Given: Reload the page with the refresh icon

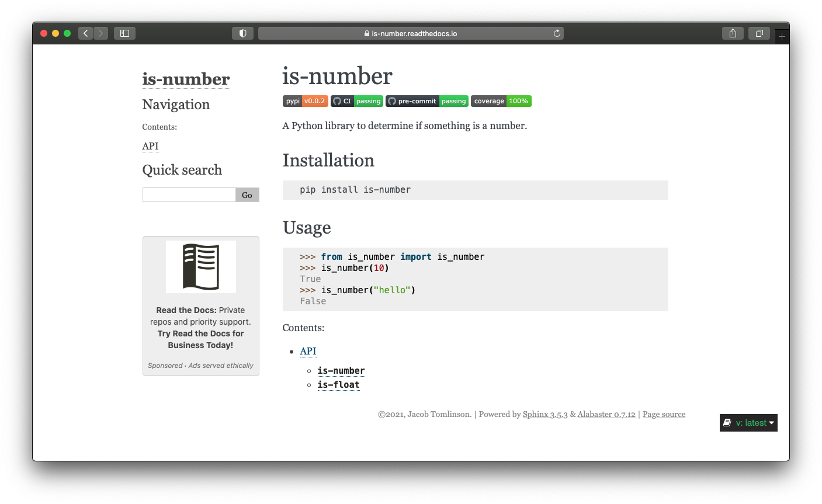Looking at the screenshot, I should [557, 33].
